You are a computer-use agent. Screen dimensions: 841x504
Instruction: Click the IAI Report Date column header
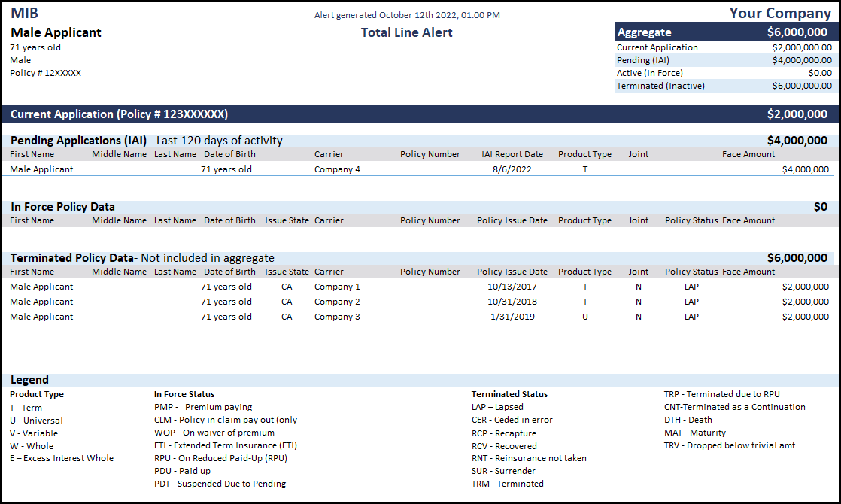(512, 154)
